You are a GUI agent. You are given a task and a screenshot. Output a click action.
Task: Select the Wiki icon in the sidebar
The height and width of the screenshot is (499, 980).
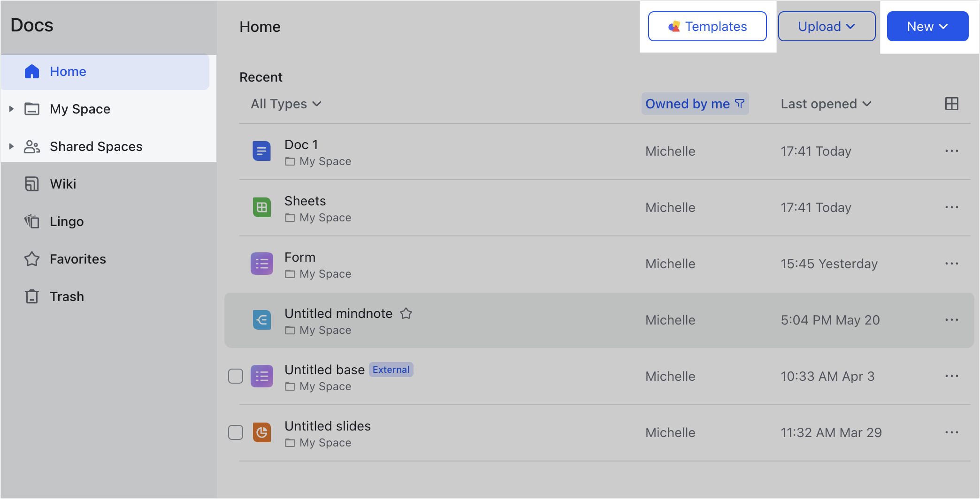[31, 184]
